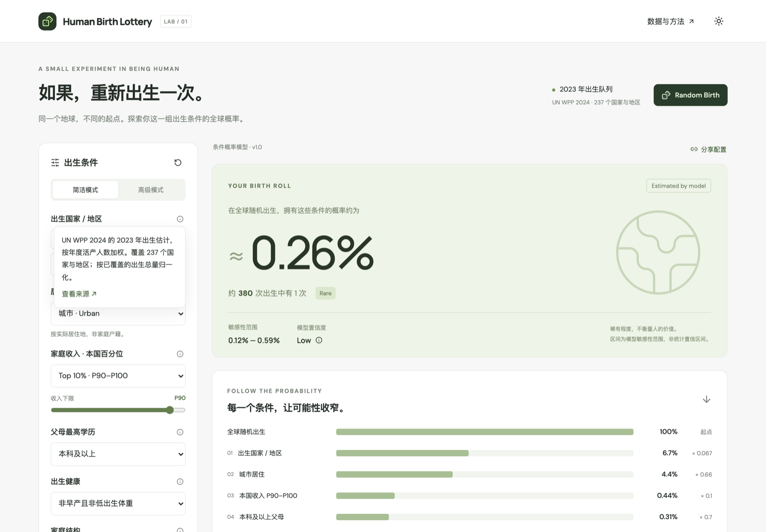Image resolution: width=766 pixels, height=532 pixels.
Task: Click the 全球随机出生 row label
Action: (x=246, y=432)
